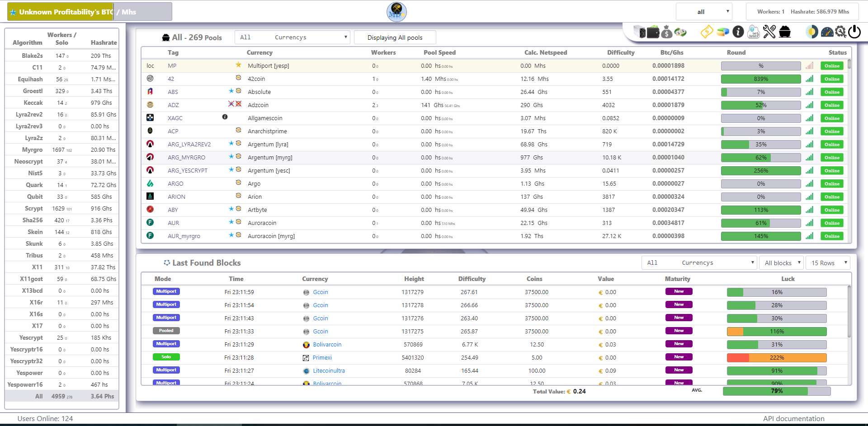868x426 pixels.
Task: Click the New maturity badge for Litecoinultra
Action: 679,370
